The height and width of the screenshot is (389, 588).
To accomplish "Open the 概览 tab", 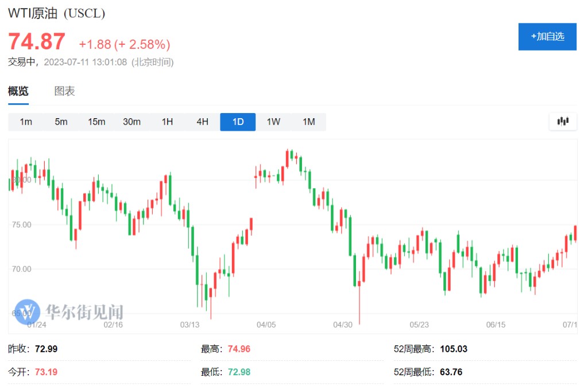I will (18, 91).
